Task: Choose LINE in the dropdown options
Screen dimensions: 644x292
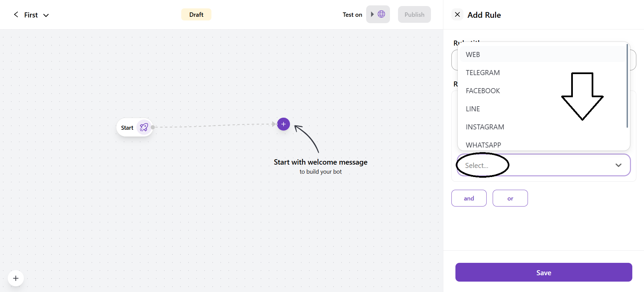Action: tap(473, 109)
